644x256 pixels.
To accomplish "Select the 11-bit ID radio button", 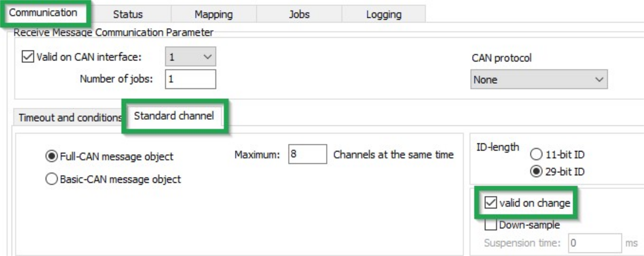I will point(536,154).
